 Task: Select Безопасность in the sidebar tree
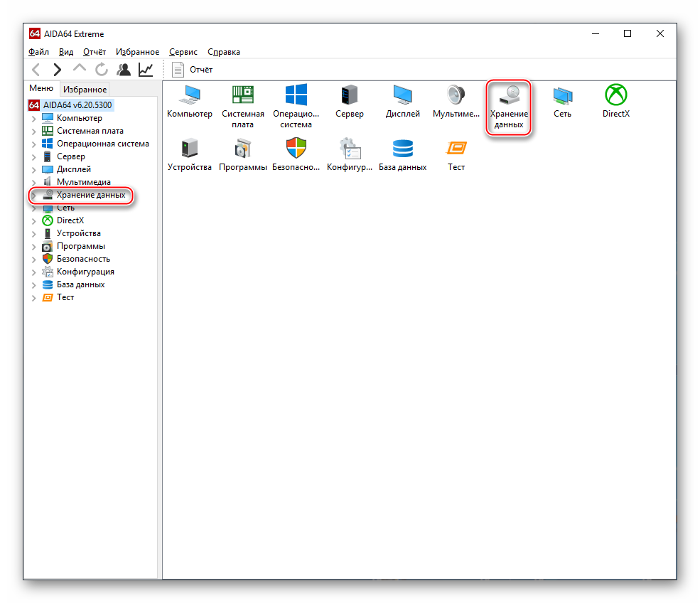83,259
